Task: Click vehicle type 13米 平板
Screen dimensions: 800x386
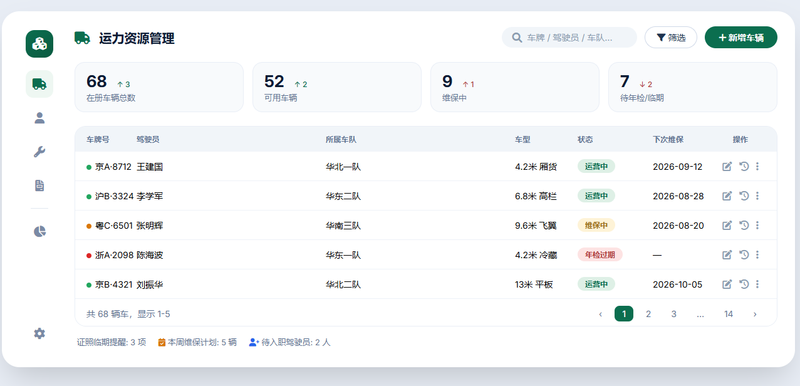Action: pyautogui.click(x=534, y=285)
